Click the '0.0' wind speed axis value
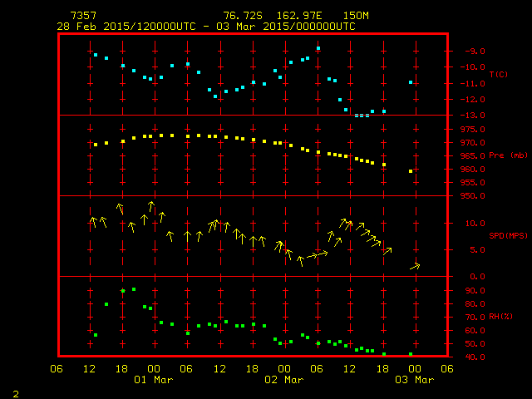532x399 pixels. pyautogui.click(x=477, y=277)
